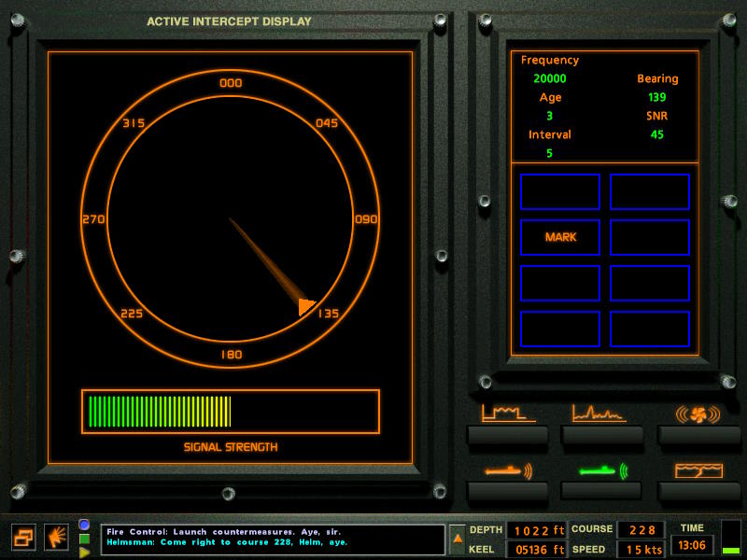Image resolution: width=747 pixels, height=560 pixels.
Task: Select the green active intercept submarine icon
Action: point(602,470)
